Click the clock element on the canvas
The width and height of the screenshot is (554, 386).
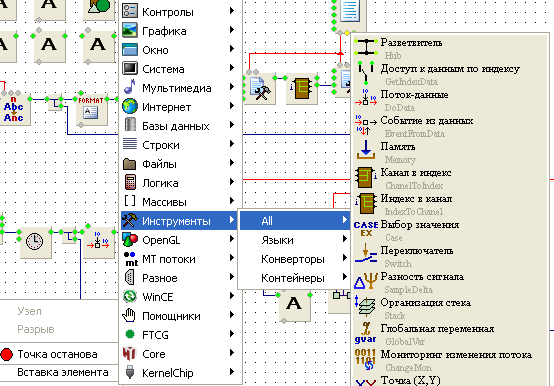pos(35,242)
